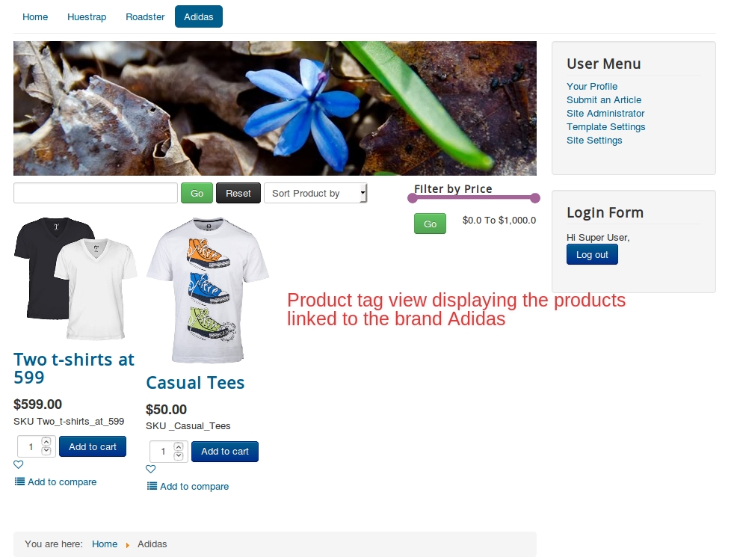Open the Huestrap menu item
731x560 pixels.
87,16
